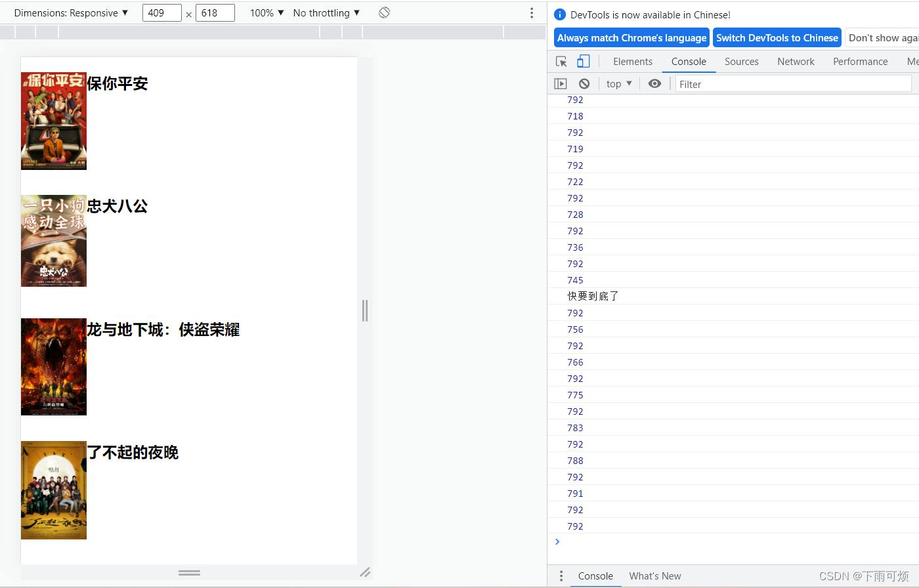
Task: Click the 快要到底了 console log message
Action: [593, 297]
